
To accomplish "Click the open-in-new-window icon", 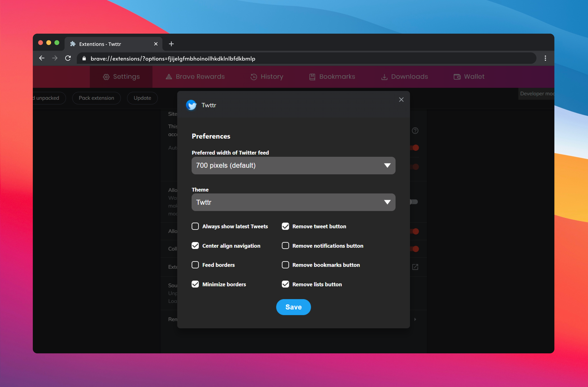I will point(415,267).
